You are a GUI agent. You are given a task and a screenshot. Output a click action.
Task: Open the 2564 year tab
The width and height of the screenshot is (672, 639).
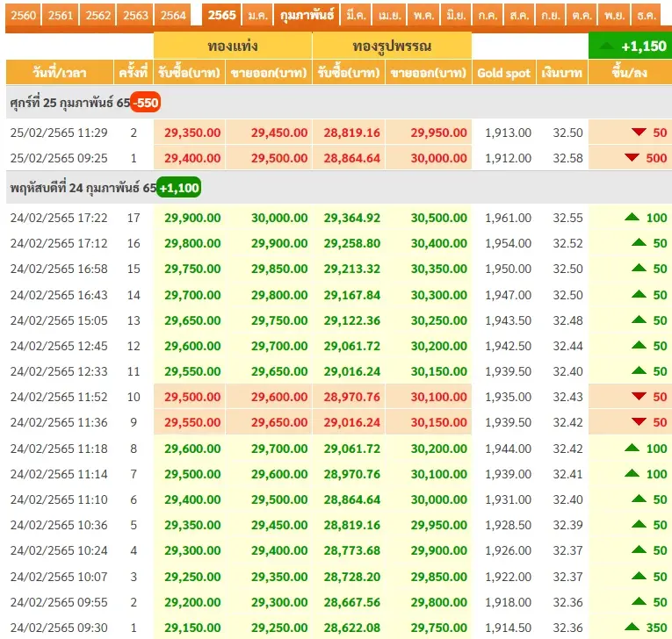tap(173, 16)
